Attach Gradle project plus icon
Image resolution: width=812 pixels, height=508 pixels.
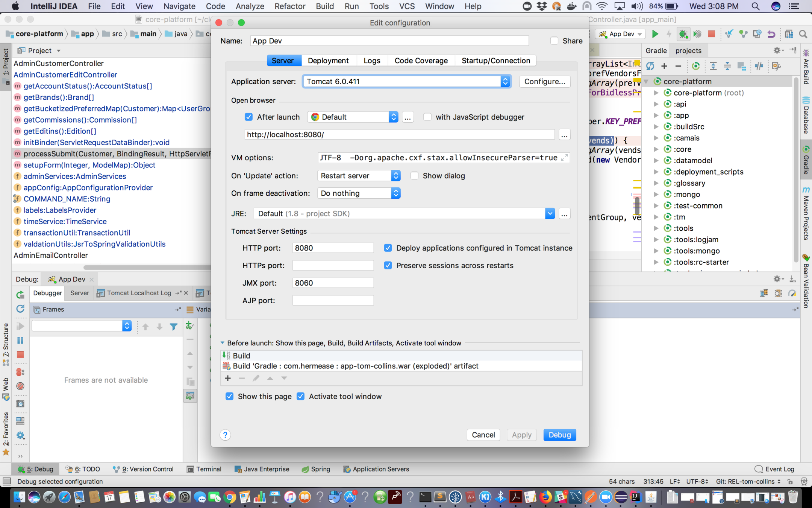(x=664, y=66)
